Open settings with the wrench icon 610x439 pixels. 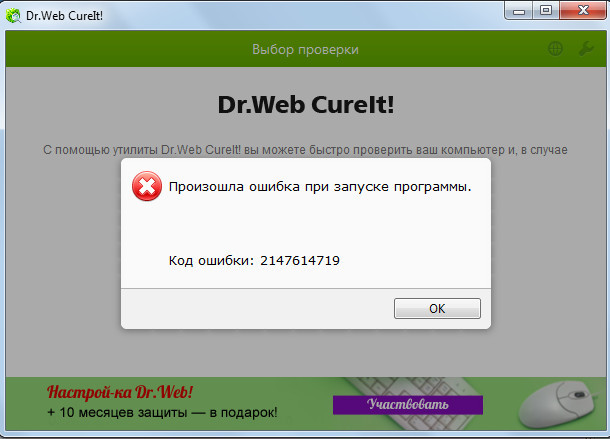[x=586, y=49]
